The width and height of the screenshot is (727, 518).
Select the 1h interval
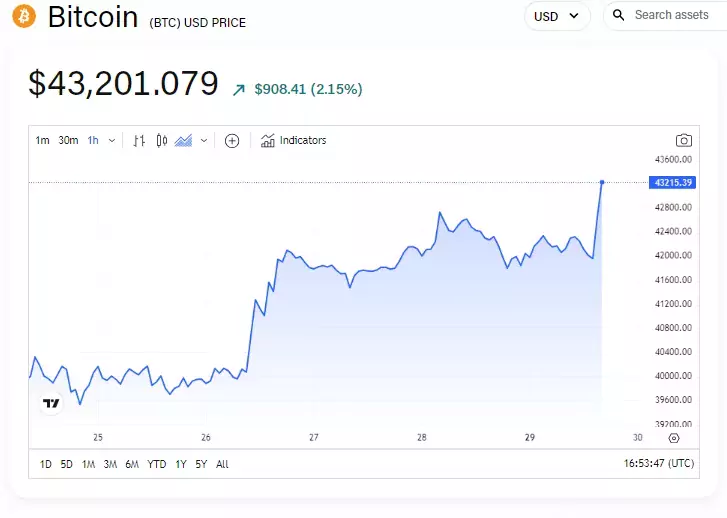[93, 140]
